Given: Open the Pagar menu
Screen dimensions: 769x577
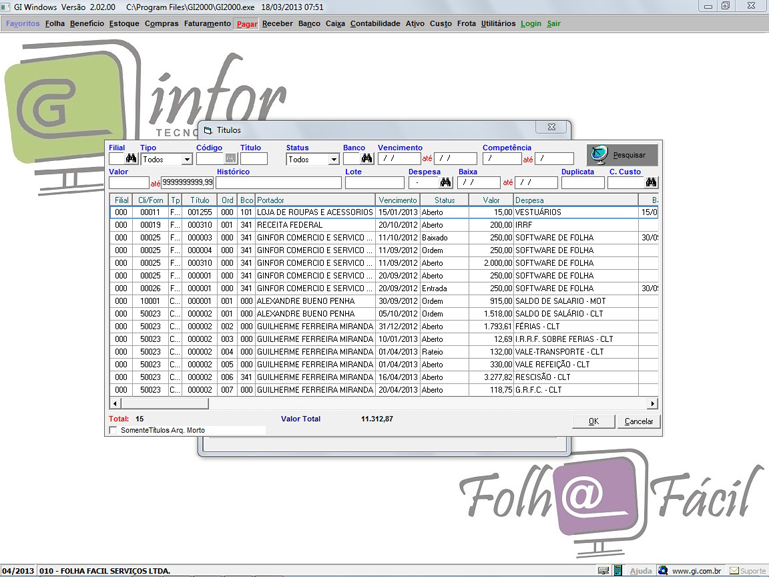Looking at the screenshot, I should pyautogui.click(x=247, y=24).
